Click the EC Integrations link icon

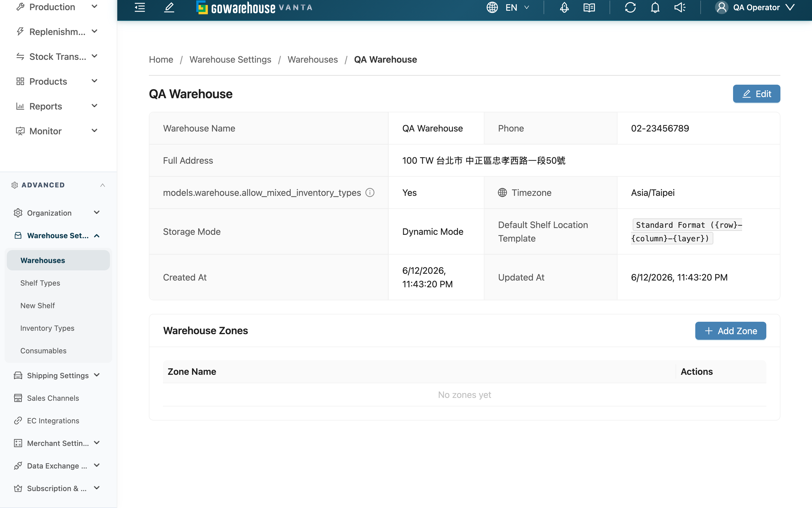coord(18,420)
